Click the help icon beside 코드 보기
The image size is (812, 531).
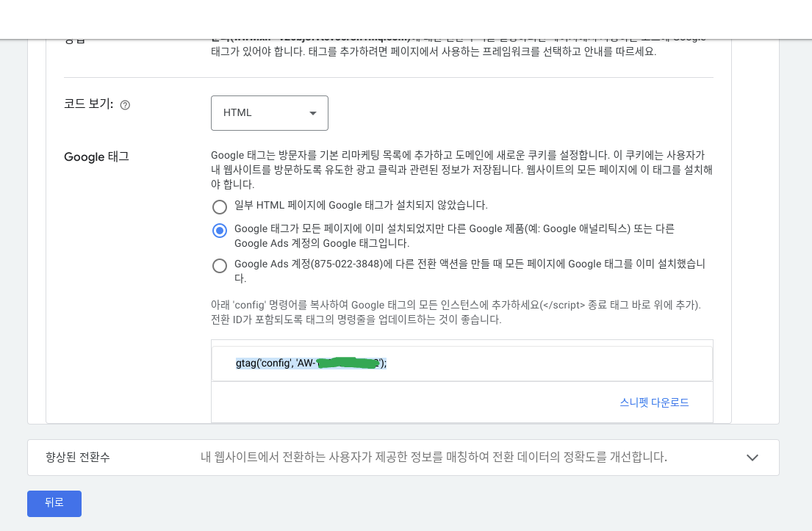click(x=125, y=105)
